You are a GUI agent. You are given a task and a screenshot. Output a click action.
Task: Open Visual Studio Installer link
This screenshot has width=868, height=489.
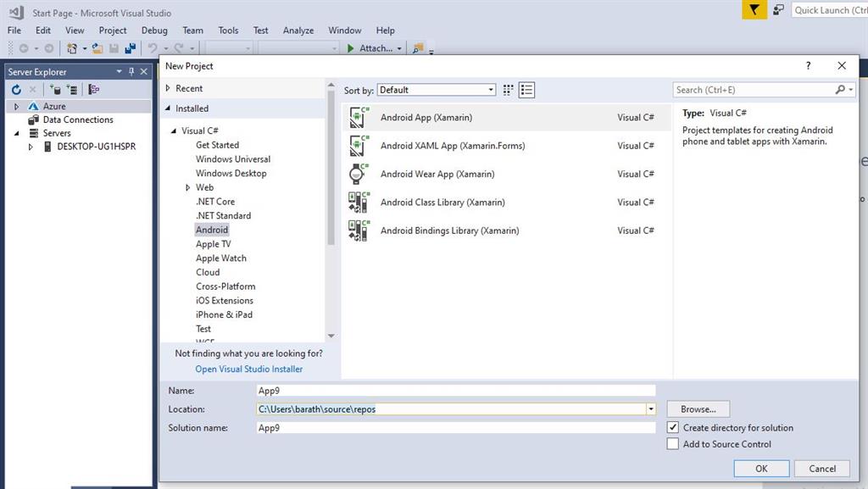pos(248,369)
